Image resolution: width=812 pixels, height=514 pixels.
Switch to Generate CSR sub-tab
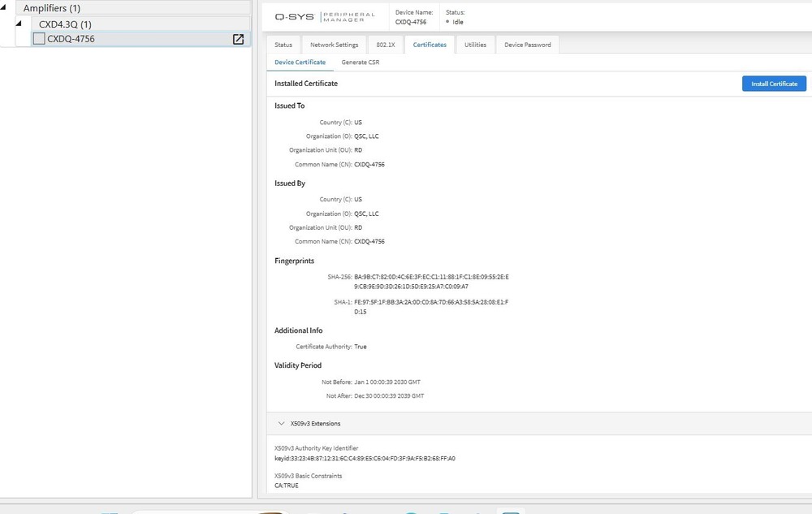coord(360,62)
